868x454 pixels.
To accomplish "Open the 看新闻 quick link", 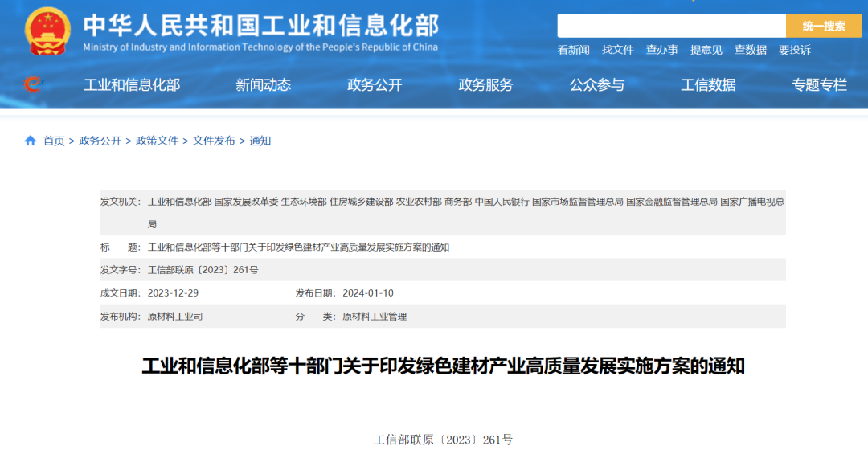I will pos(573,50).
